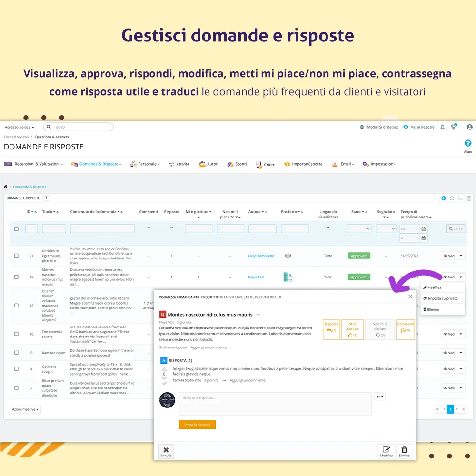Click the calendar icon beside the Da field
The width and height of the screenshot is (476, 476).
click(423, 228)
